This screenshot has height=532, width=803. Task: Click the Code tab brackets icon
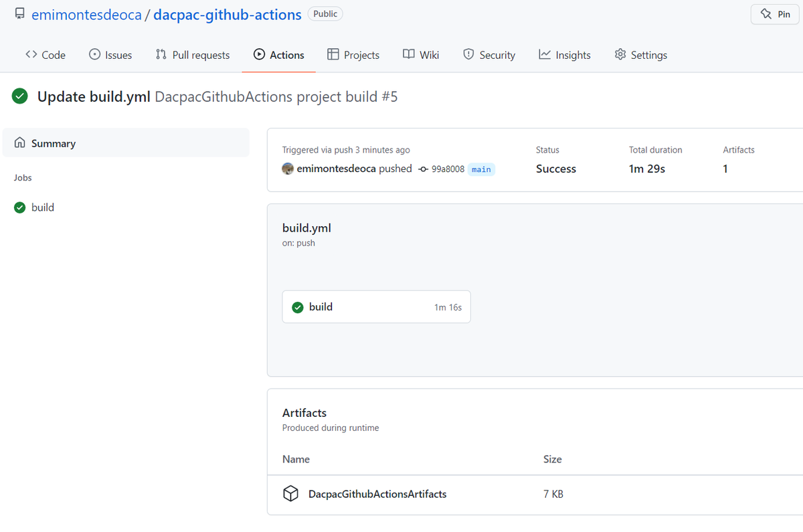coord(31,55)
